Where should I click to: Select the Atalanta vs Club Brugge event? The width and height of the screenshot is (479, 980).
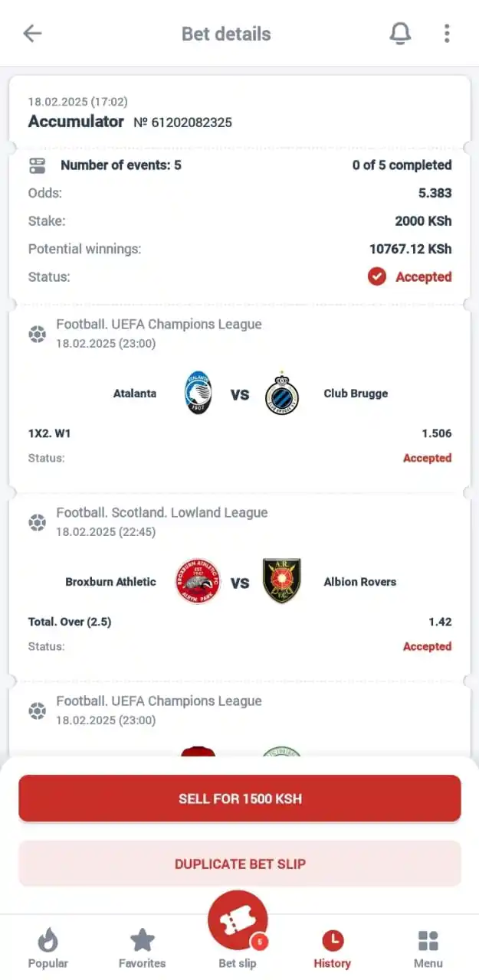[240, 394]
